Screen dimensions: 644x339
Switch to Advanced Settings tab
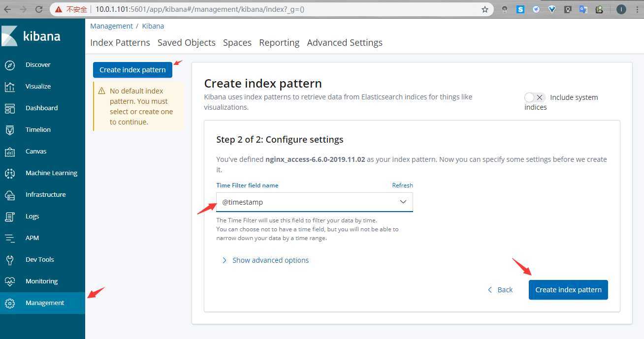tap(345, 43)
